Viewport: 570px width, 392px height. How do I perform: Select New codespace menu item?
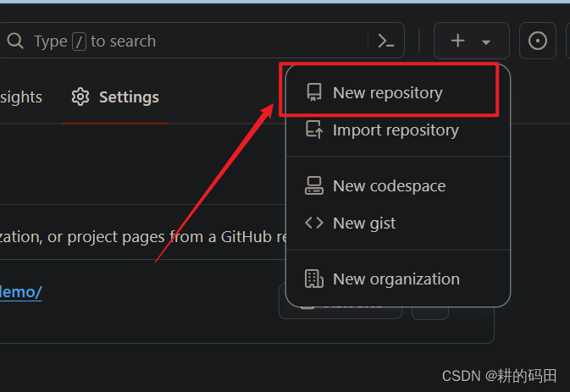tap(398, 186)
